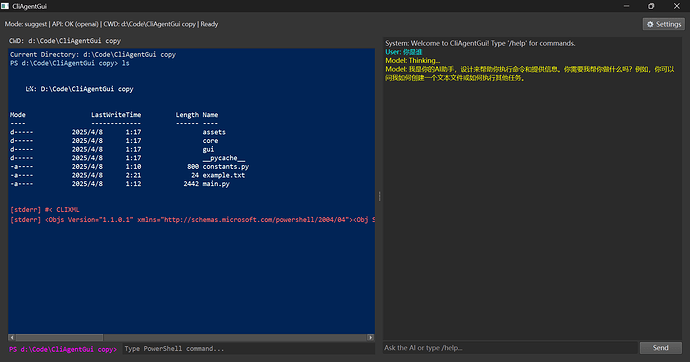
Task: Click the status bar Mode: suggest text
Action: point(26,24)
